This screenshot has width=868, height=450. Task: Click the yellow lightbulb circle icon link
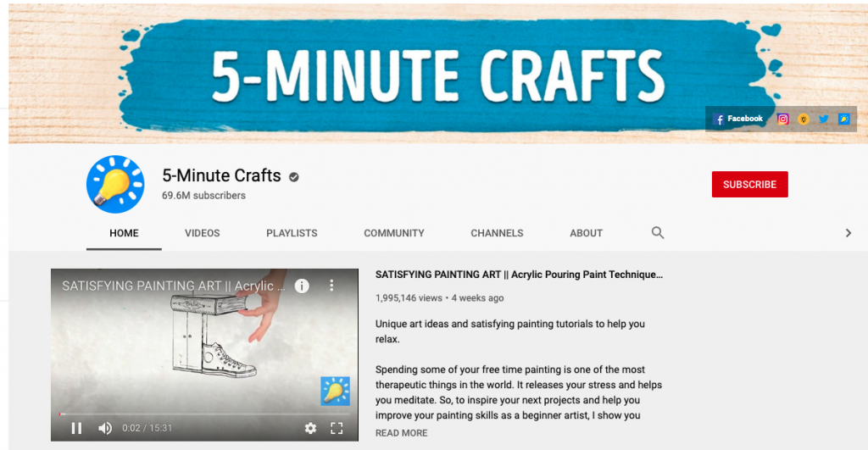pos(804,119)
